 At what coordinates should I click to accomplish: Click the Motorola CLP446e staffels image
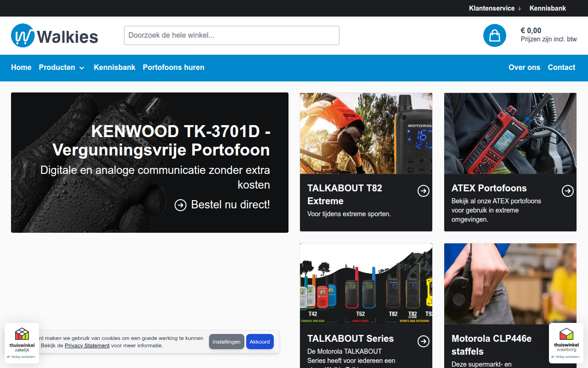pos(510,284)
